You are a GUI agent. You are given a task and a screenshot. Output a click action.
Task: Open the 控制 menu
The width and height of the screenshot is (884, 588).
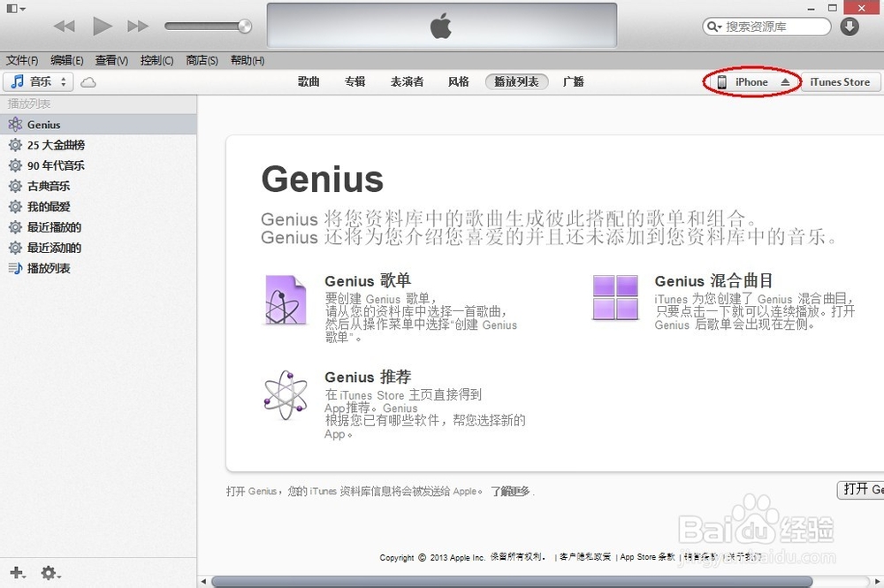156,60
